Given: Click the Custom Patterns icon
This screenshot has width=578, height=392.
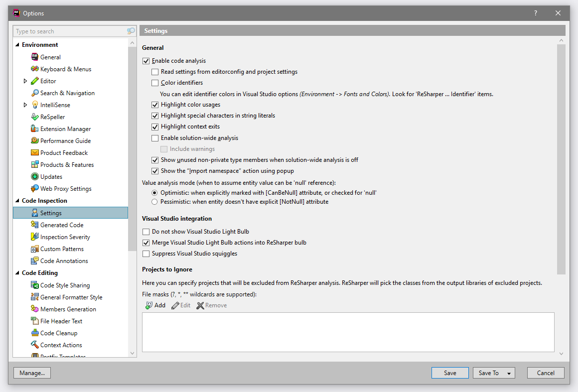Looking at the screenshot, I should pyautogui.click(x=35, y=249).
